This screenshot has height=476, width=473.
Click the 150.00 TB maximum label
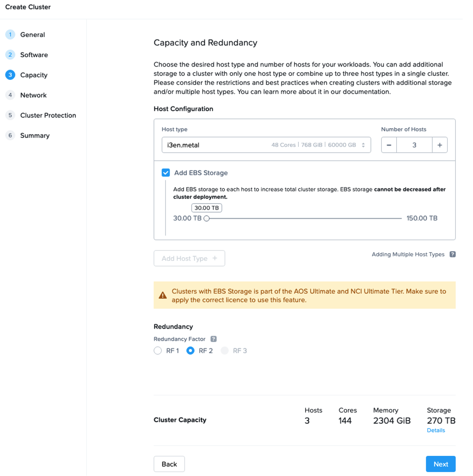(422, 218)
